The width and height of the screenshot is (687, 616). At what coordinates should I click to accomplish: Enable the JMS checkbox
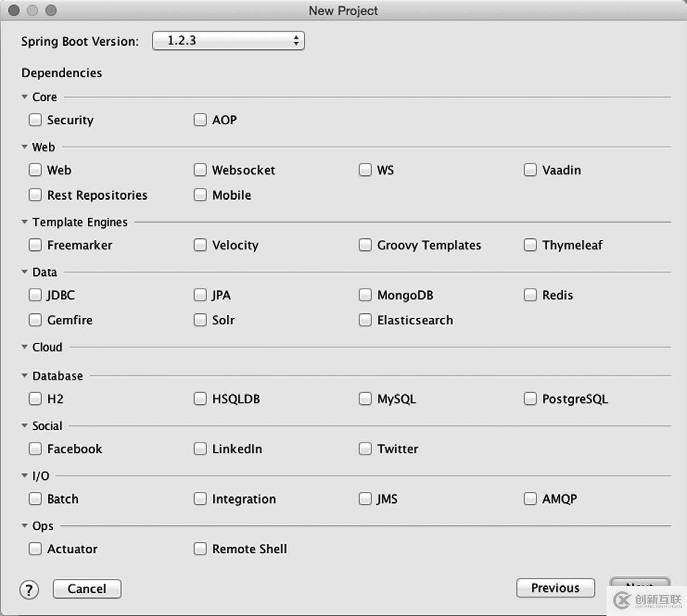(365, 499)
